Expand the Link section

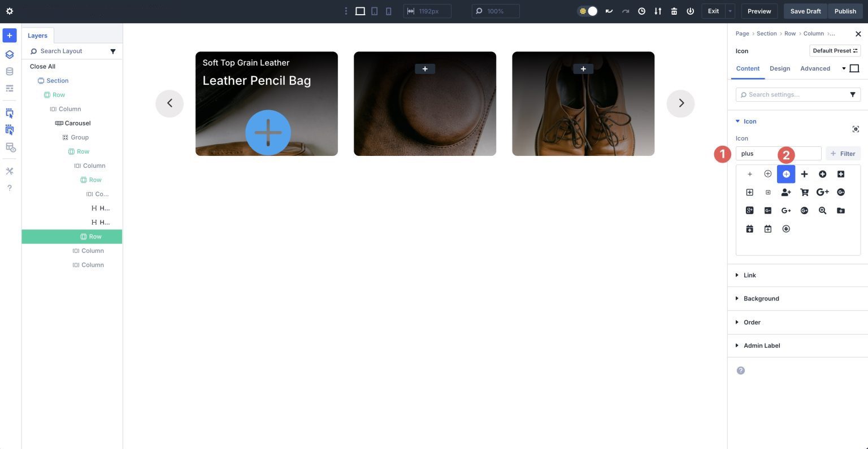point(749,275)
